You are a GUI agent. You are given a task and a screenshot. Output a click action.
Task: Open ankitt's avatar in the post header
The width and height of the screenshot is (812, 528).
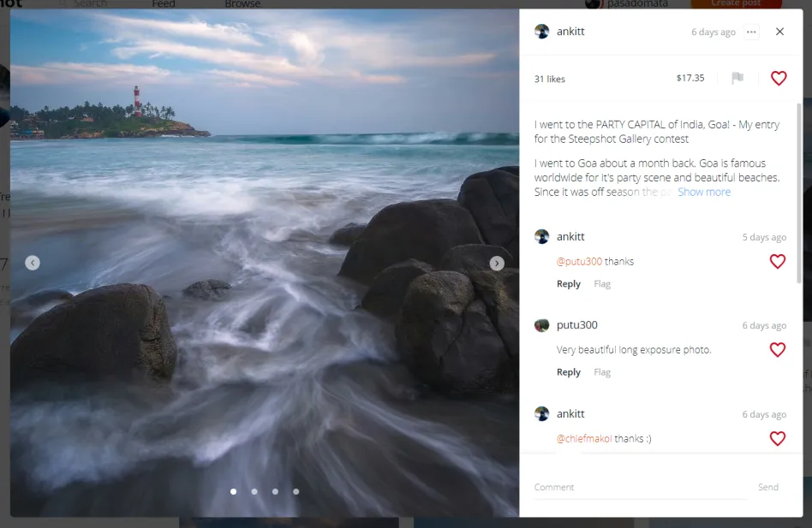541,32
